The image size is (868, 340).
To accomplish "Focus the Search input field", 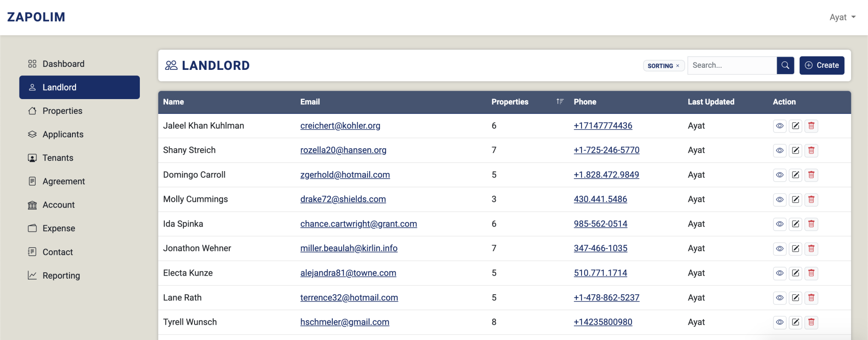I will 732,65.
